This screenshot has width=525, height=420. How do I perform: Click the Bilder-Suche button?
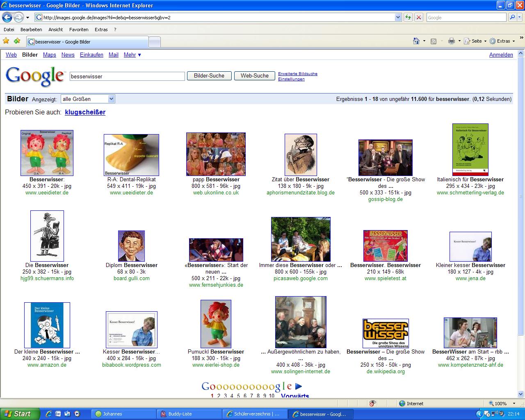[x=209, y=76]
